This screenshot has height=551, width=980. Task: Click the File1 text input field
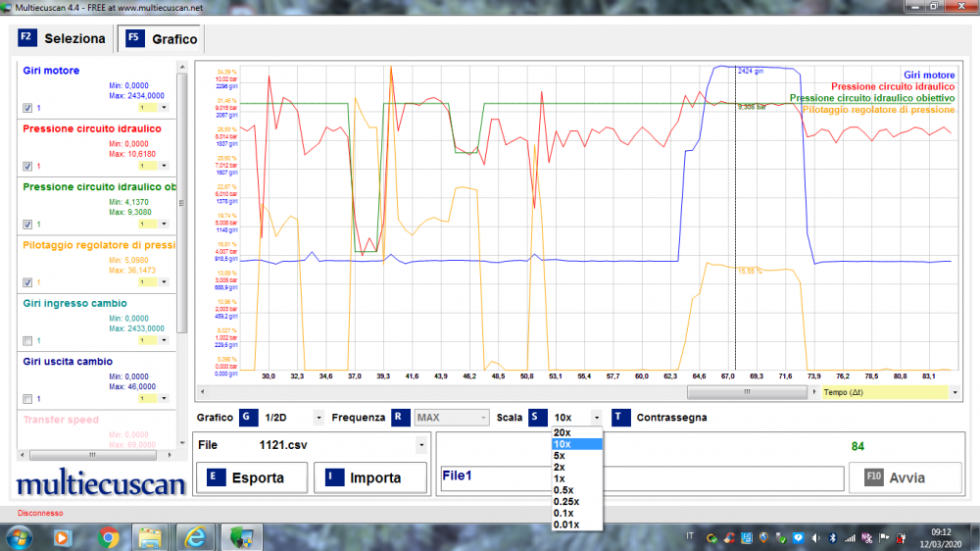point(641,477)
